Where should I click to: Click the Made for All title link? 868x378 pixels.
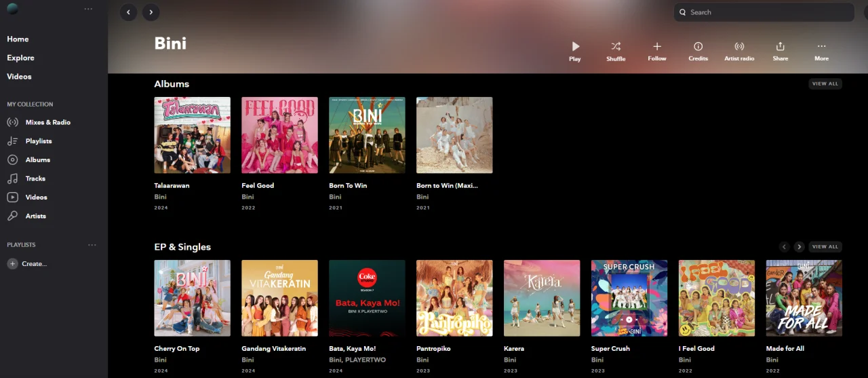point(785,348)
